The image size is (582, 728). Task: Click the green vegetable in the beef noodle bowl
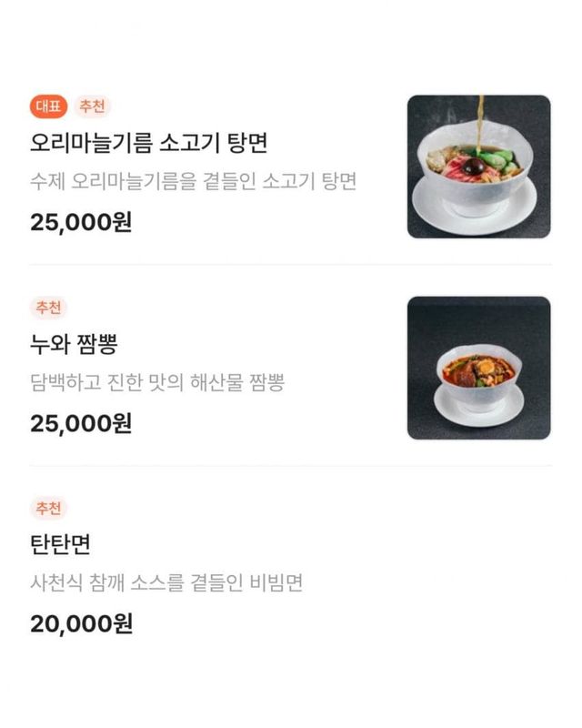496,160
